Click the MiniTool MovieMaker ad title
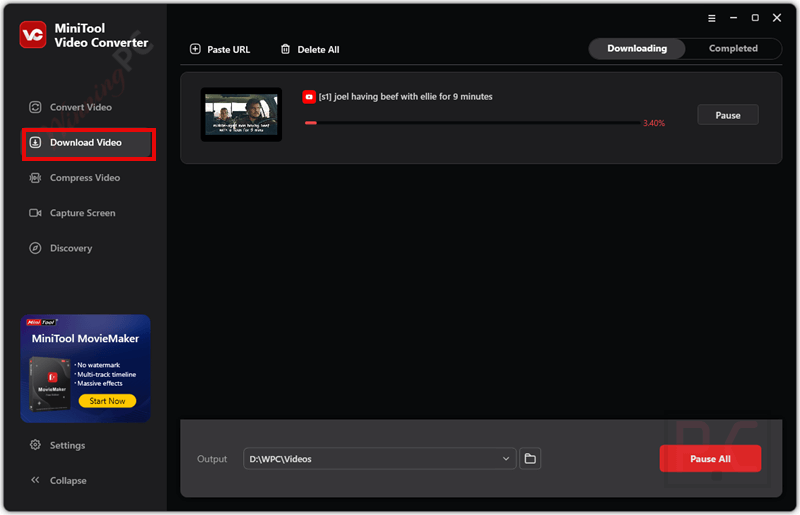This screenshot has height=515, width=800. coord(85,338)
